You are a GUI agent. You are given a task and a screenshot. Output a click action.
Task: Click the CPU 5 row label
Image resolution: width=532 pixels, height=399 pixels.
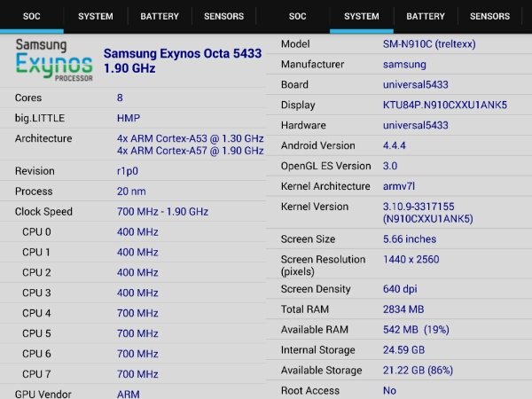[x=36, y=333]
